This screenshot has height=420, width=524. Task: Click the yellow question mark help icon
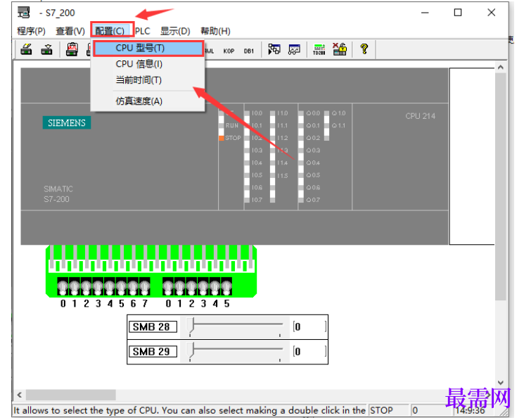click(364, 49)
